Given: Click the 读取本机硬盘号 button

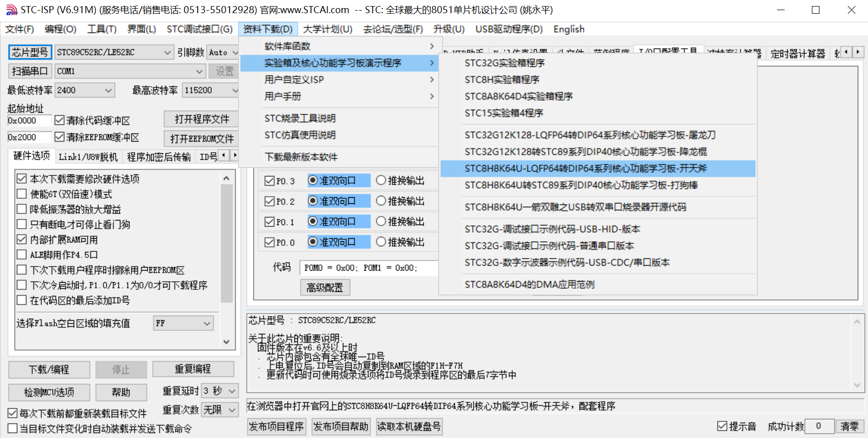Looking at the screenshot, I should [x=409, y=426].
